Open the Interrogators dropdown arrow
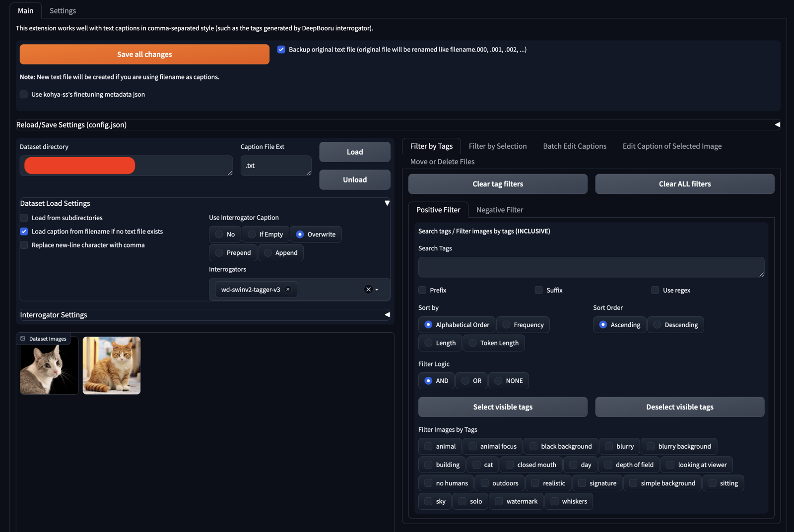 (x=377, y=290)
